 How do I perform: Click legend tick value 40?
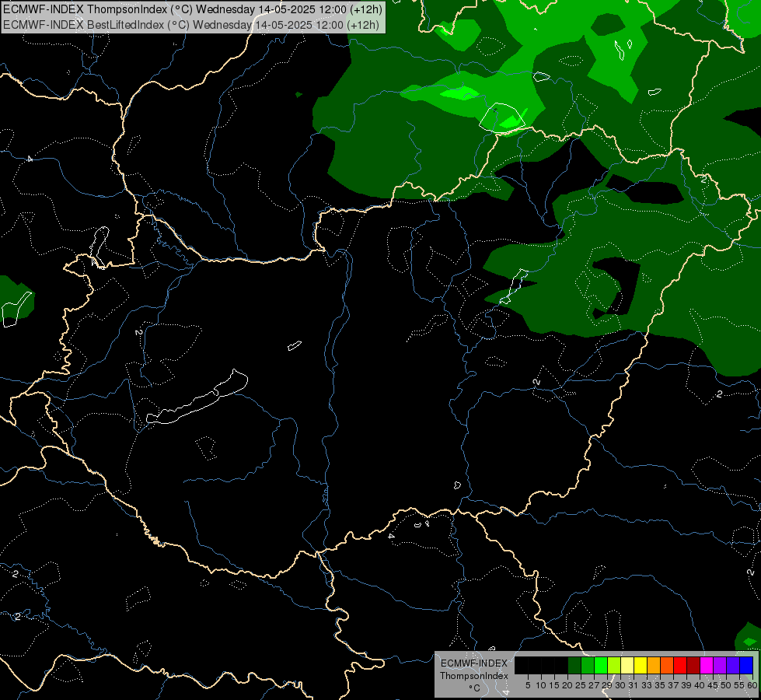click(x=700, y=685)
